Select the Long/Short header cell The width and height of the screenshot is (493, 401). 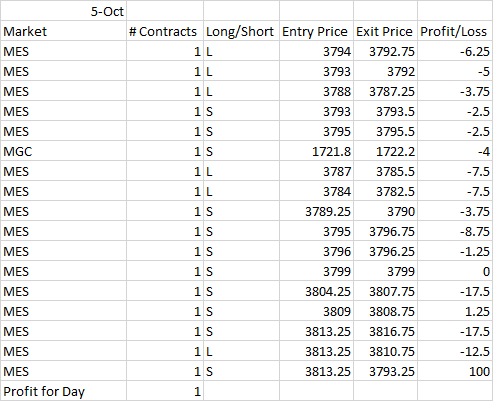pyautogui.click(x=241, y=31)
